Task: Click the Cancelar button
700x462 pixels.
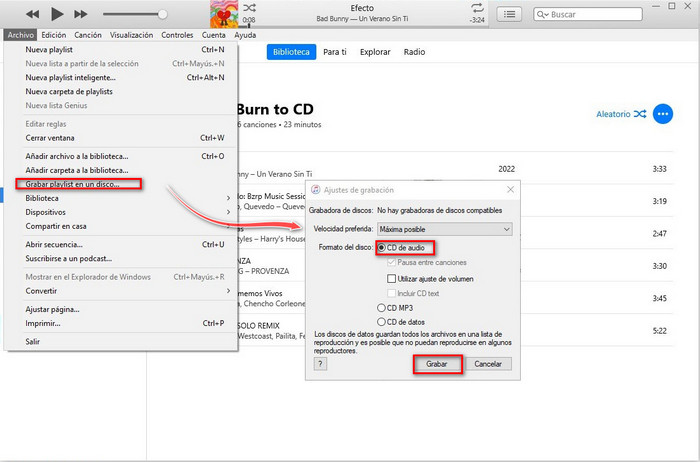Action: 488,364
